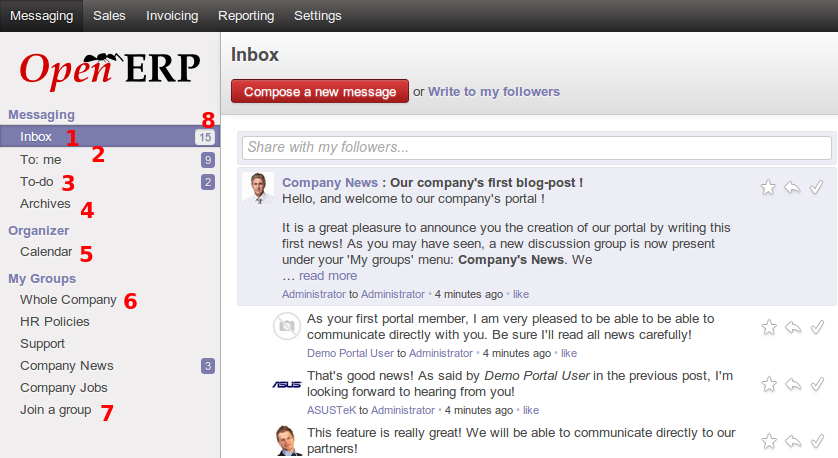Reply to the ASUSTeK message
This screenshot has width=838, height=458.
point(792,384)
